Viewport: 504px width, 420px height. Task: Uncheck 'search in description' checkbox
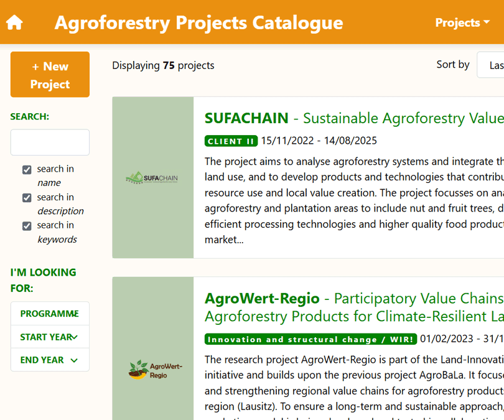pyautogui.click(x=27, y=198)
